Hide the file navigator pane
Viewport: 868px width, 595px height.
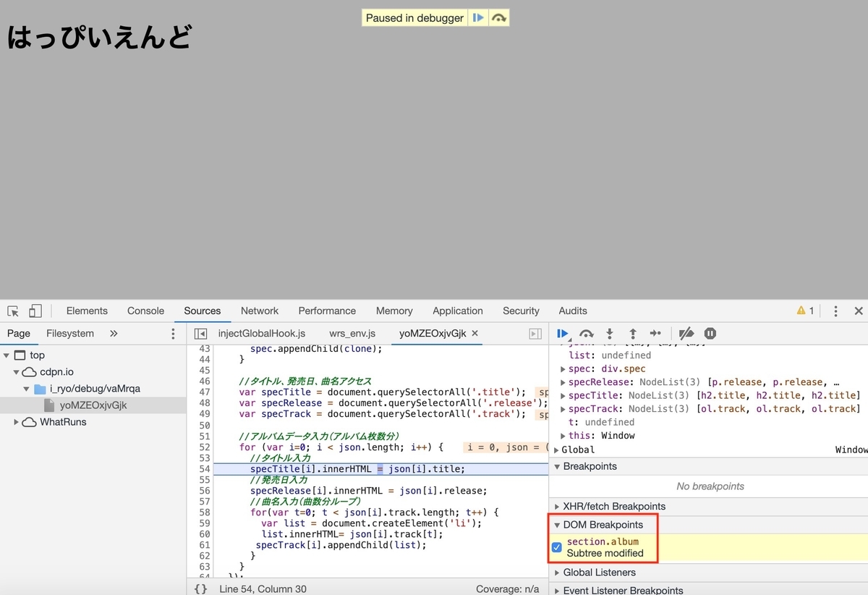click(x=200, y=334)
